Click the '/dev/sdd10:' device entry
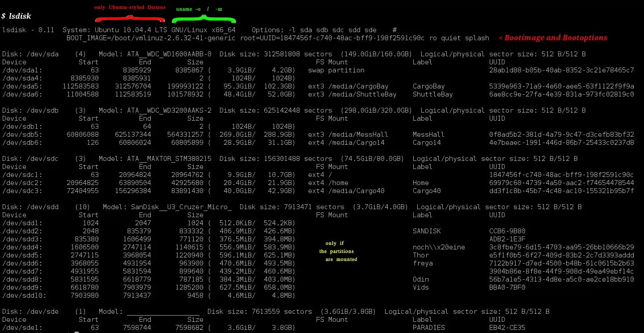644x333 pixels. pos(24,295)
